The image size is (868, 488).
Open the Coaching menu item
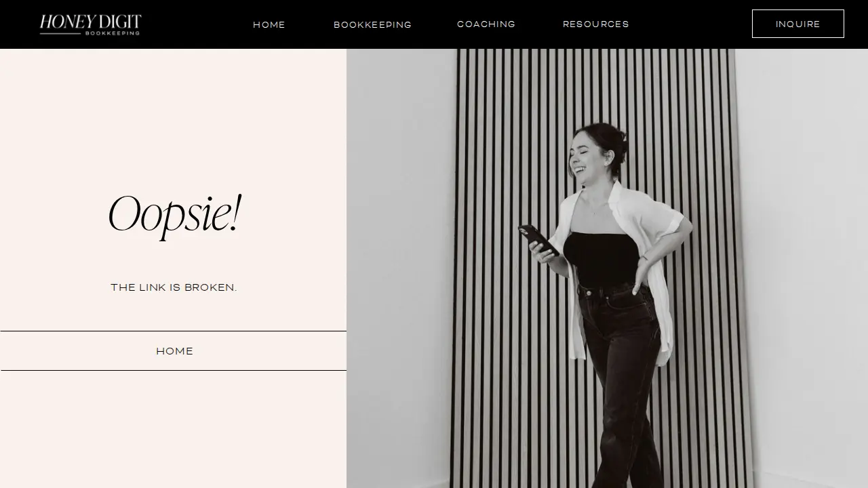(x=486, y=24)
